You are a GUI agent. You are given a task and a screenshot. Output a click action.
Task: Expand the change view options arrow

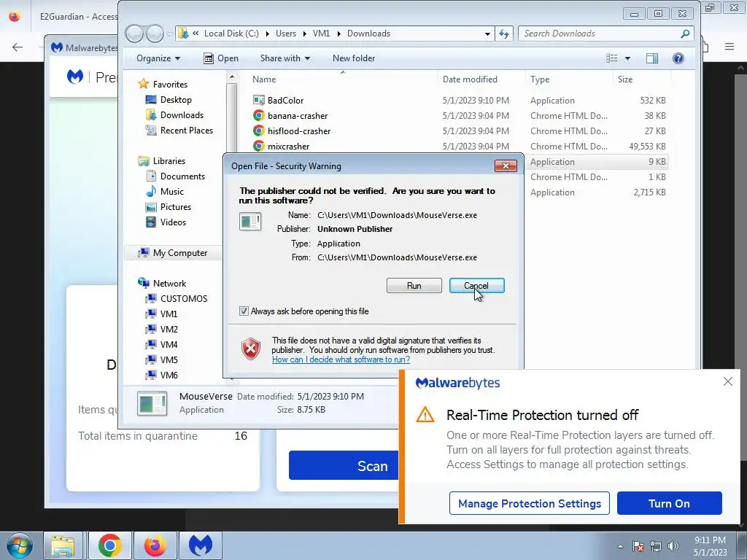click(627, 58)
